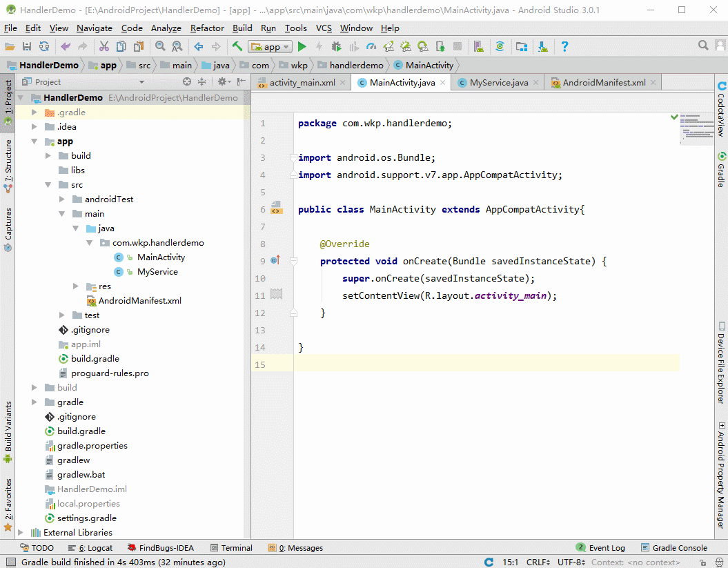Click the Save All disk icon
Viewport: 728px width, 568px height.
pyautogui.click(x=27, y=47)
